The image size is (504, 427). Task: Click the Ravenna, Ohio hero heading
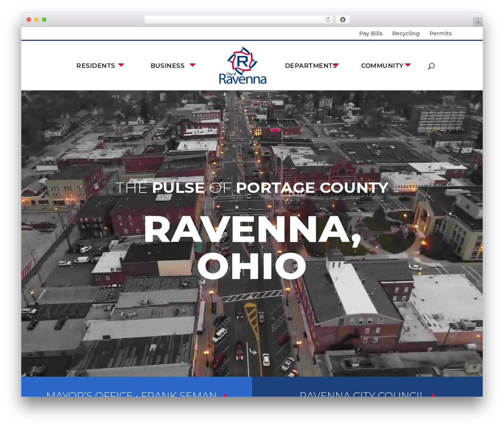click(252, 247)
